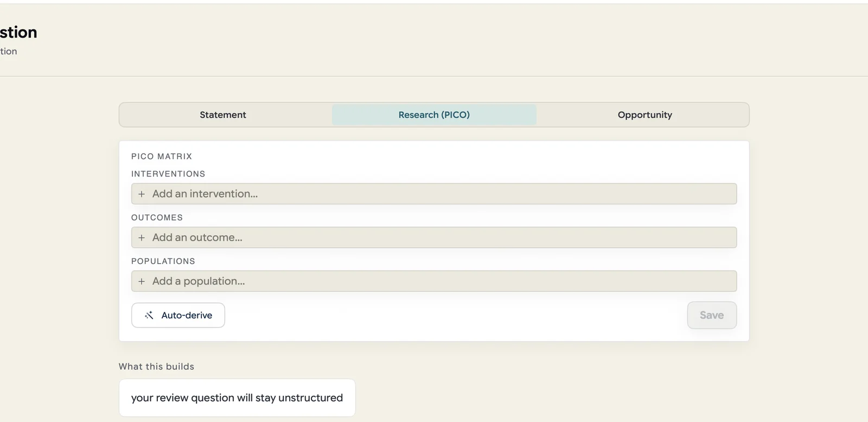The height and width of the screenshot is (422, 868).
Task: Click the What this builds heading
Action: pos(156,367)
